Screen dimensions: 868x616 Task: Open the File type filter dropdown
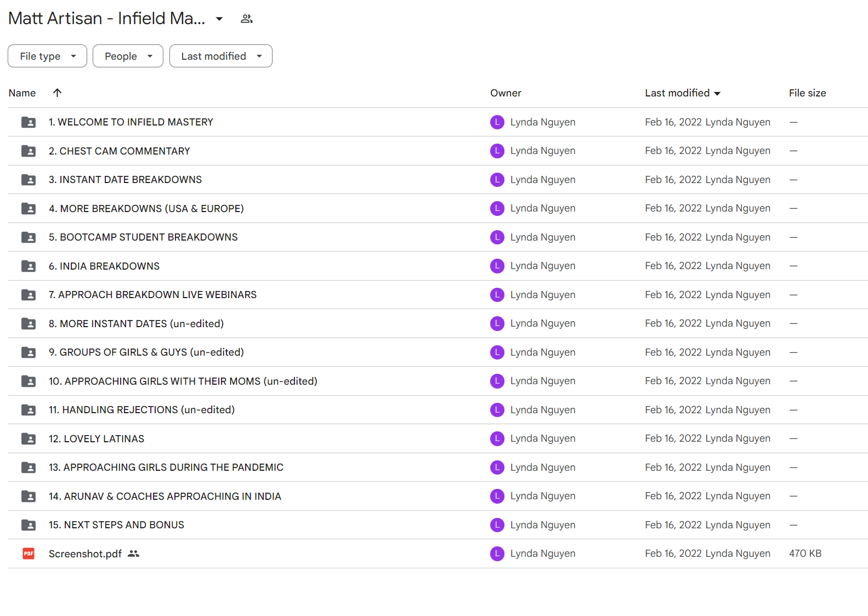47,56
